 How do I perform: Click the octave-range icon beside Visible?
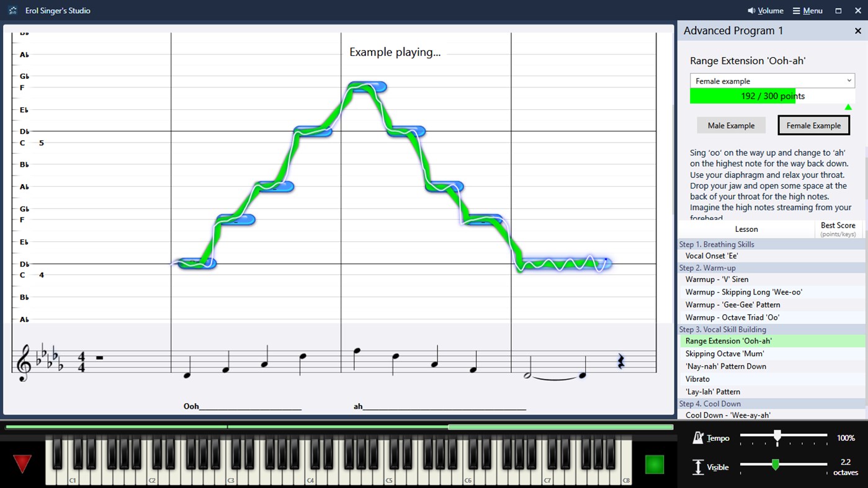[x=697, y=466]
